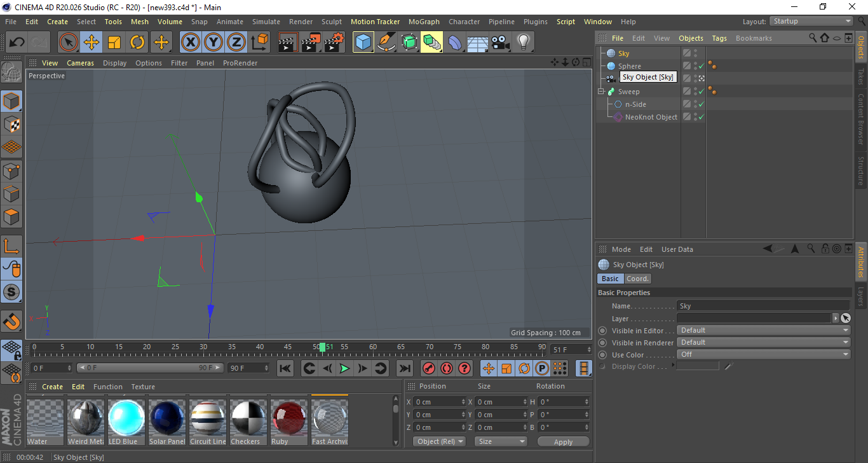Open the Layout dropdown
The width and height of the screenshot is (868, 463).
811,21
